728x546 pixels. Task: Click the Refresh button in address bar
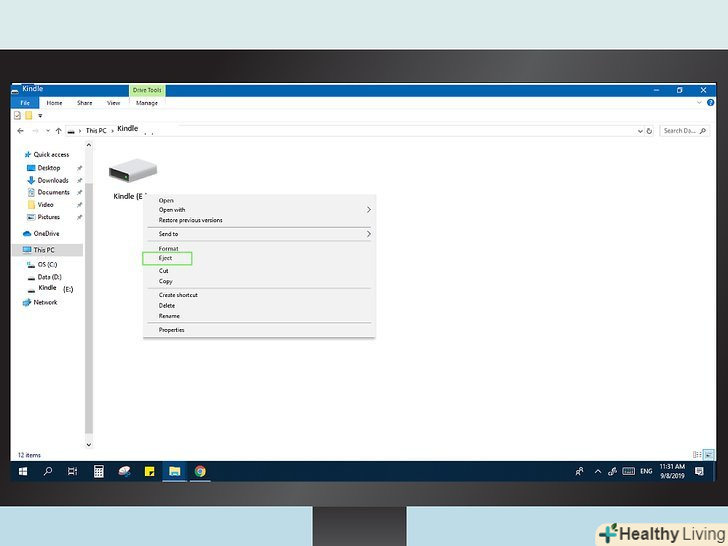(x=650, y=131)
